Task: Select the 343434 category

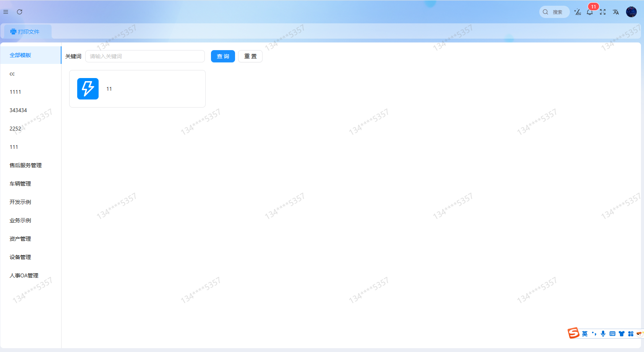Action: tap(31, 110)
